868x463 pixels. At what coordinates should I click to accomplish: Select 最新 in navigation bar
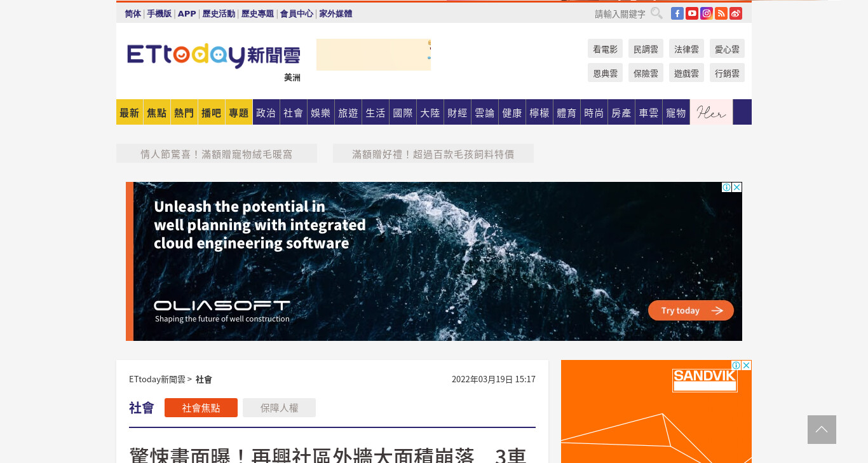pyautogui.click(x=130, y=112)
